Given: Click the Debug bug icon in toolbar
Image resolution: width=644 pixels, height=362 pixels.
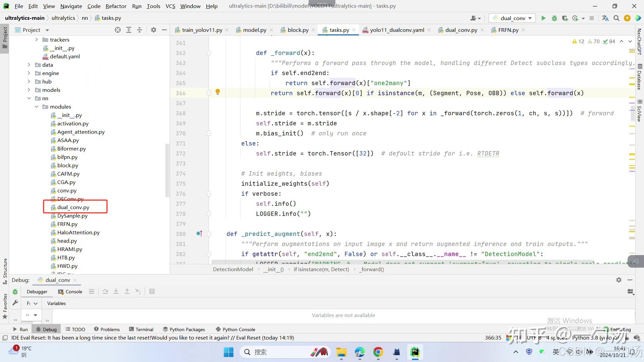Looking at the screenshot, I should (554, 18).
